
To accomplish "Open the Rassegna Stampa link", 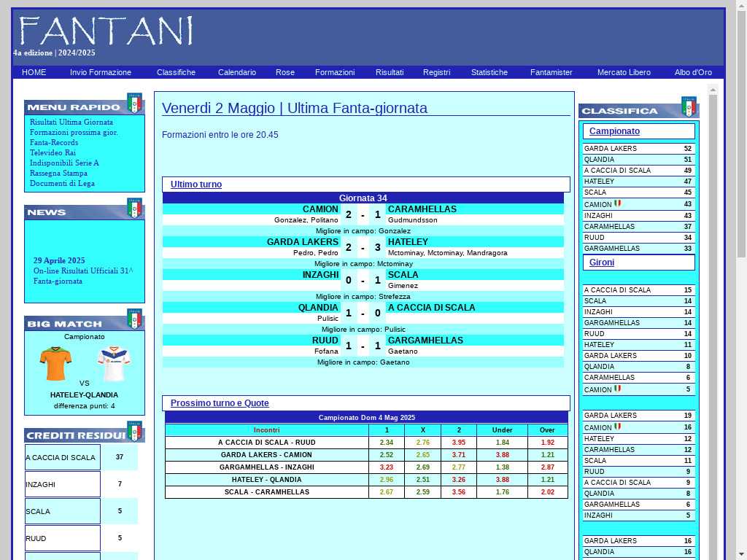I will point(58,174).
